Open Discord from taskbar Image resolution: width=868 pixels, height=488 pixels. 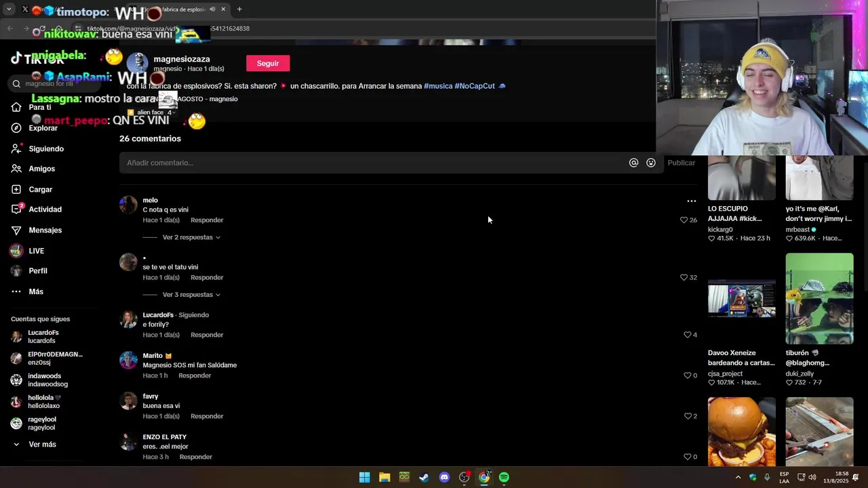[444, 477]
